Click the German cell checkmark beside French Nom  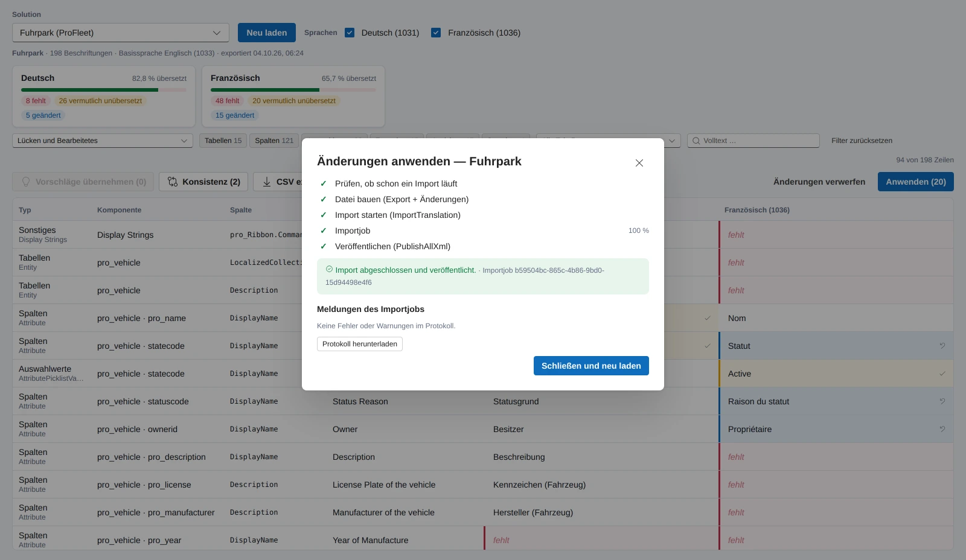click(x=708, y=318)
